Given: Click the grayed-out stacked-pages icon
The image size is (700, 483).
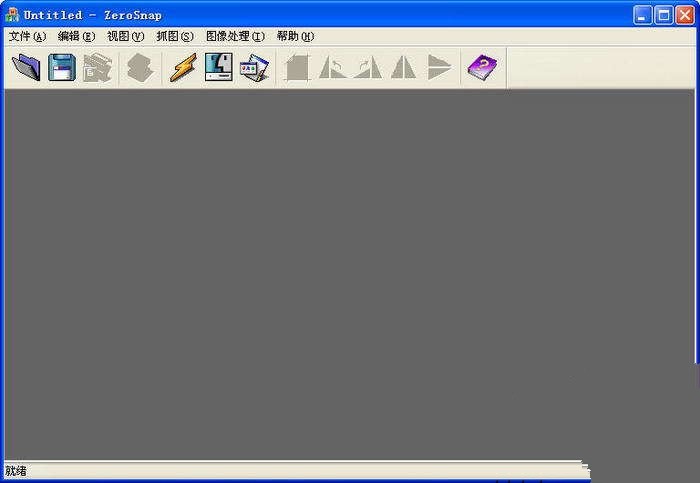Looking at the screenshot, I should 140,67.
